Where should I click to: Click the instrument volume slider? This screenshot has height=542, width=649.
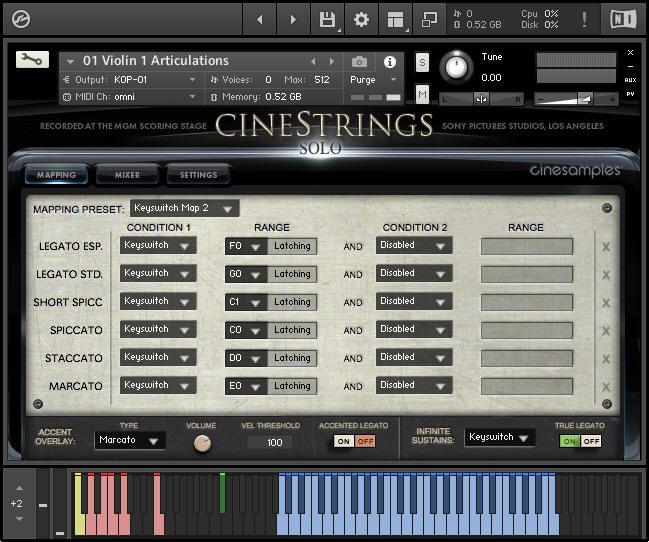point(576,99)
